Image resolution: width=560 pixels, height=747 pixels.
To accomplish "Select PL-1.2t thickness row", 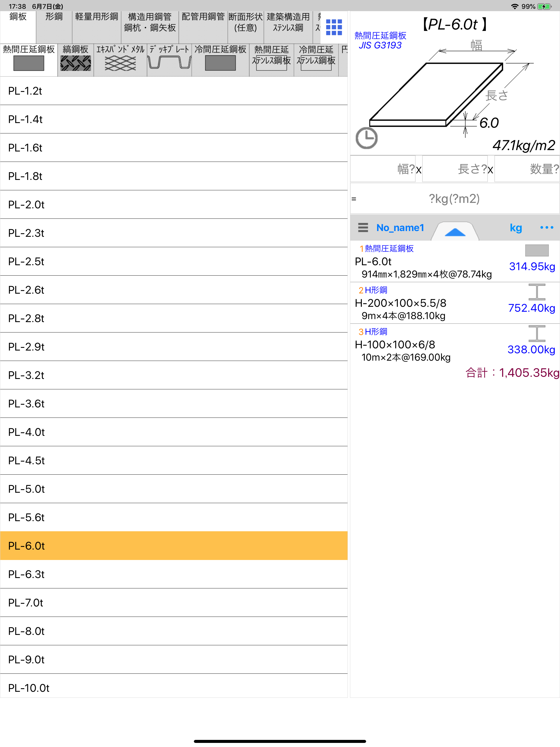I will (174, 91).
